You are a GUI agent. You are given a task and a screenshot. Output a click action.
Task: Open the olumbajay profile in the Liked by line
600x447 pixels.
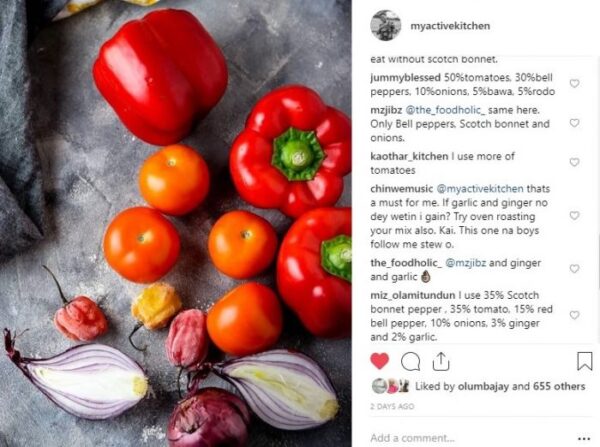[x=483, y=387]
